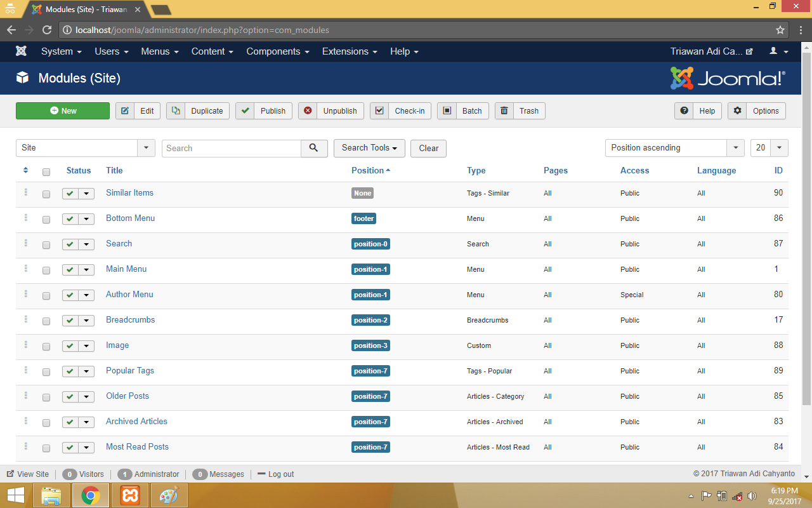
Task: Open the user account icon menu
Action: click(778, 51)
